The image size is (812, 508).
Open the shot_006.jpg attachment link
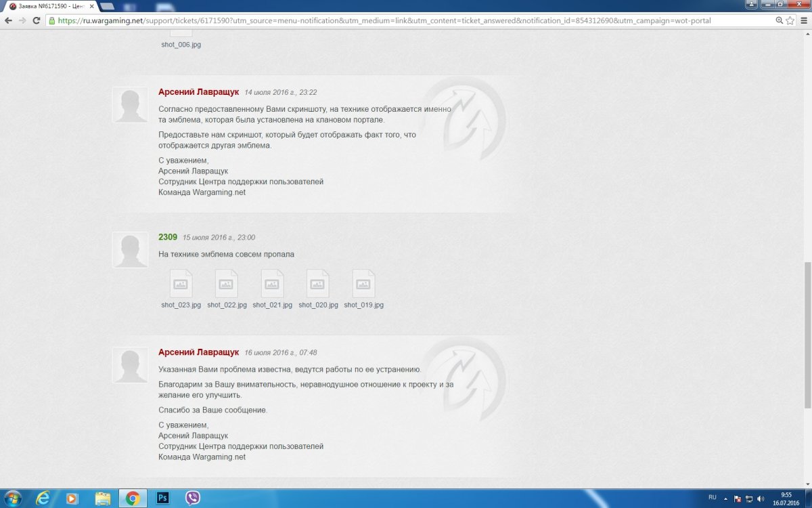[181, 45]
